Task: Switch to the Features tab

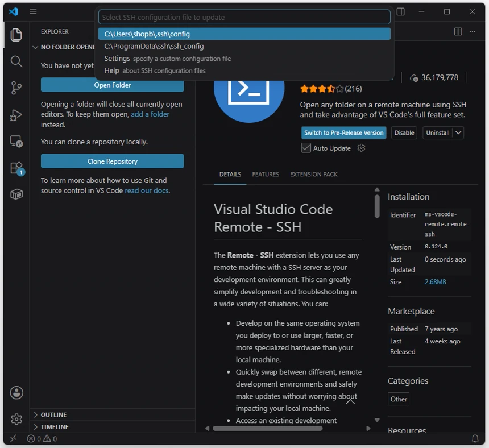Action: point(266,175)
